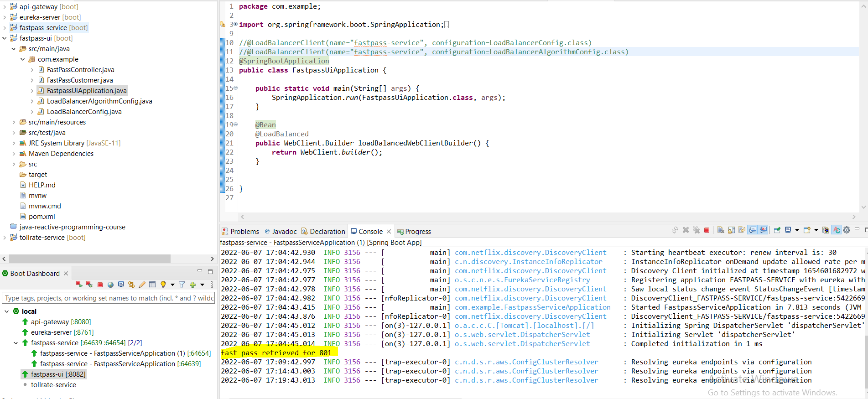
Task: Close the Console tab
Action: click(389, 232)
